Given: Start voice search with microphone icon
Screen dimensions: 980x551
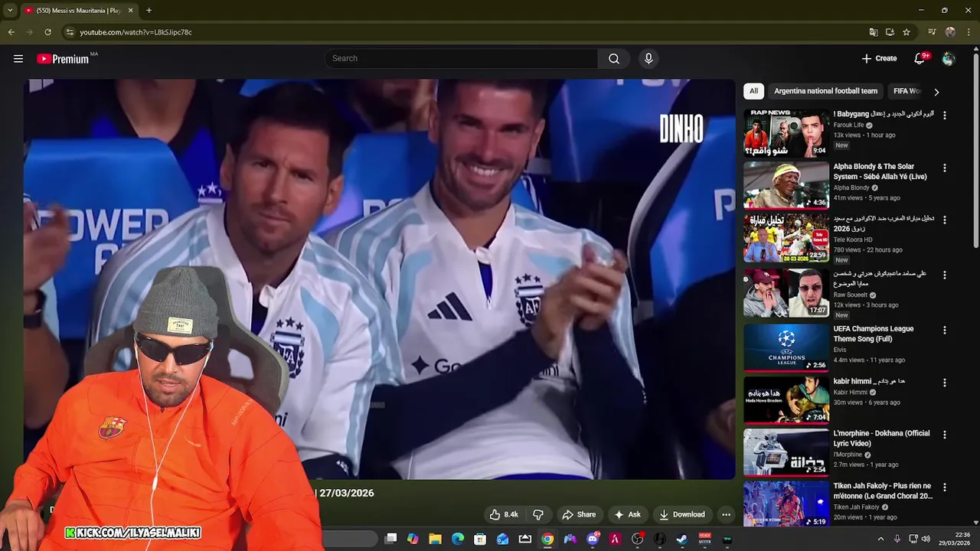Looking at the screenshot, I should (x=648, y=59).
